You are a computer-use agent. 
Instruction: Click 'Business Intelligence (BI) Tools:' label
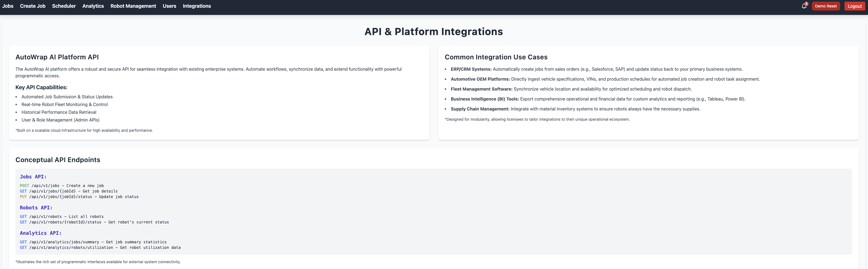(485, 99)
